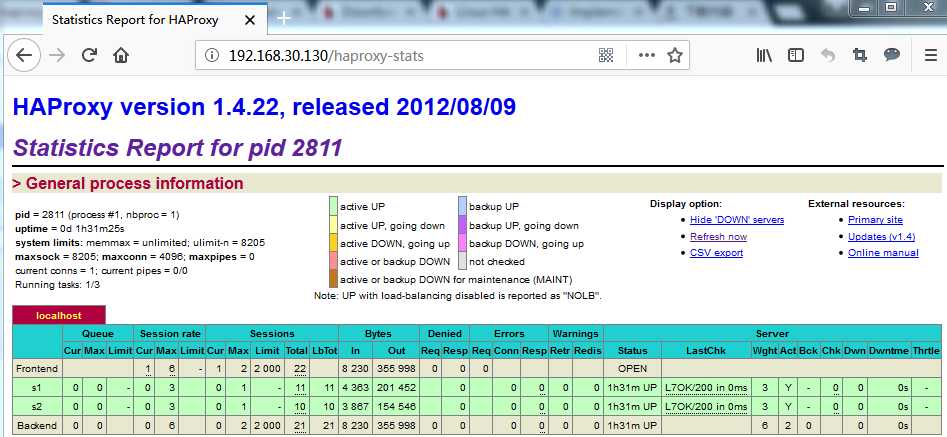Click Frontend status OPEN cell
Viewport: 947px width, 437px height.
(632, 368)
